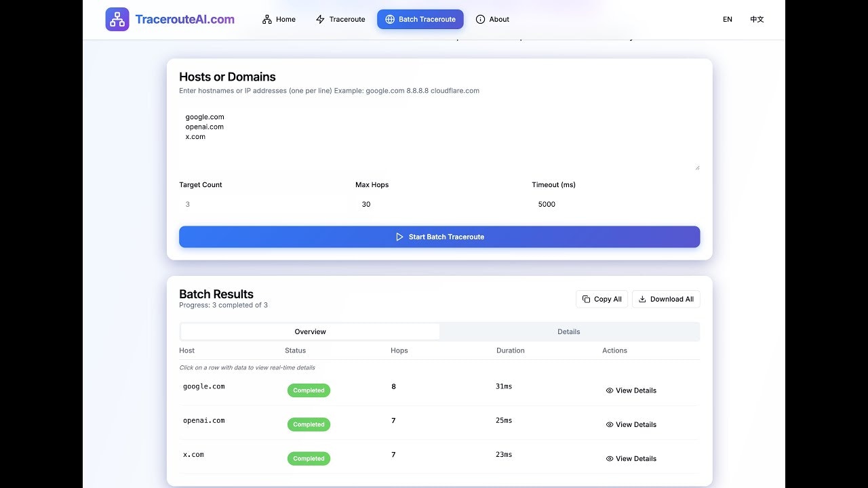Download All batch results
The width and height of the screenshot is (868, 488).
[666, 299]
